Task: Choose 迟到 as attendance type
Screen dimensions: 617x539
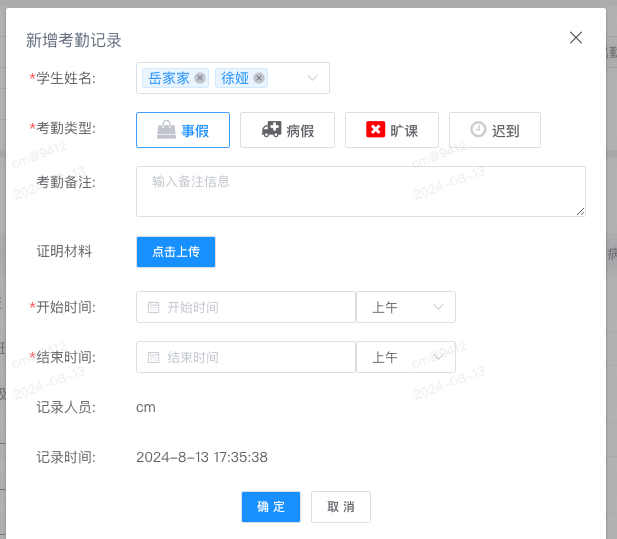Action: click(x=495, y=130)
